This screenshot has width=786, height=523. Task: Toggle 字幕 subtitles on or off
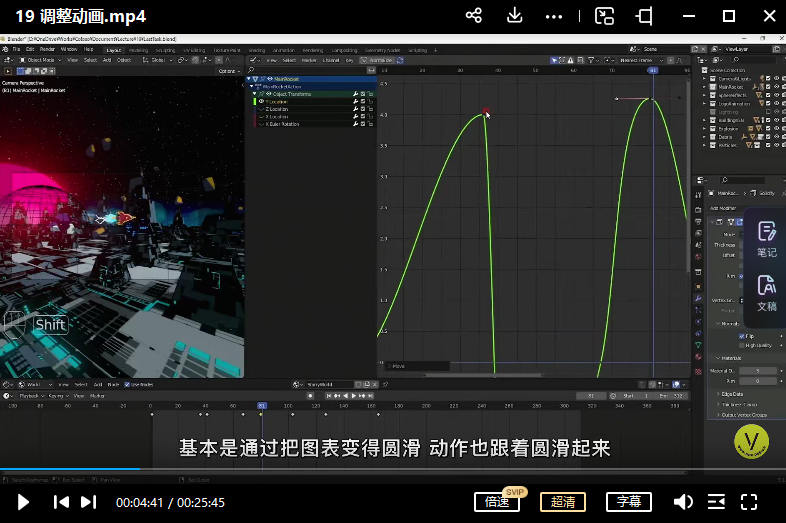pos(628,502)
